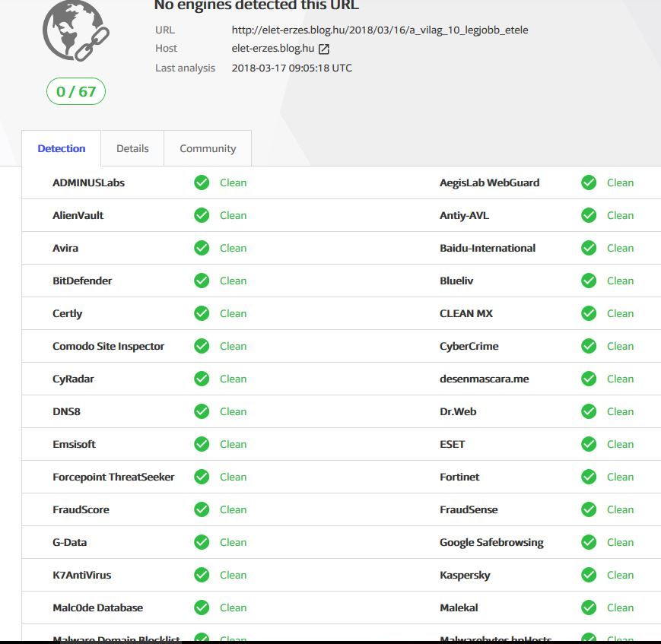Click the scanned URL text

(380, 30)
